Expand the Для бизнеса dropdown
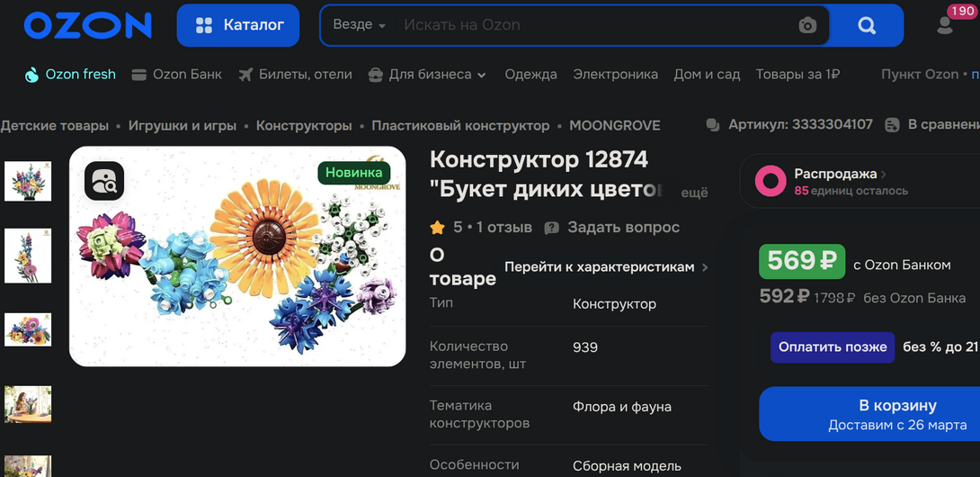Viewport: 980px width, 477px height. click(x=427, y=75)
